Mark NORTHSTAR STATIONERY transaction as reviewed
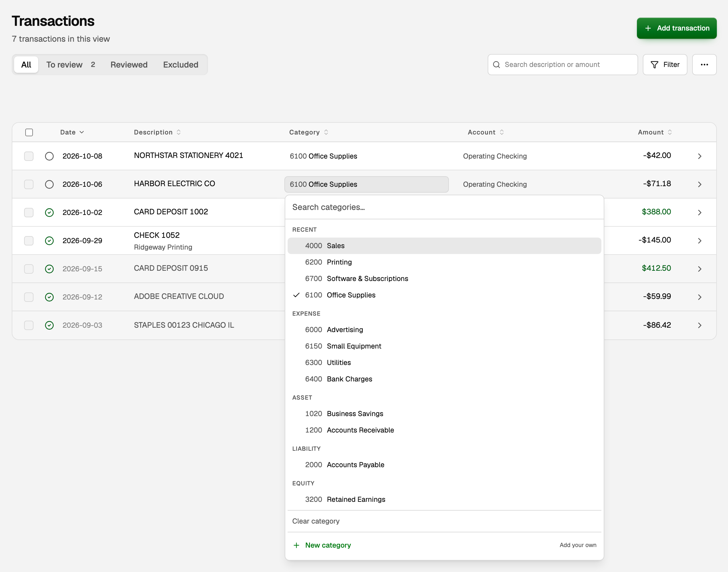Screen dimensions: 728x572 [x=49, y=156]
